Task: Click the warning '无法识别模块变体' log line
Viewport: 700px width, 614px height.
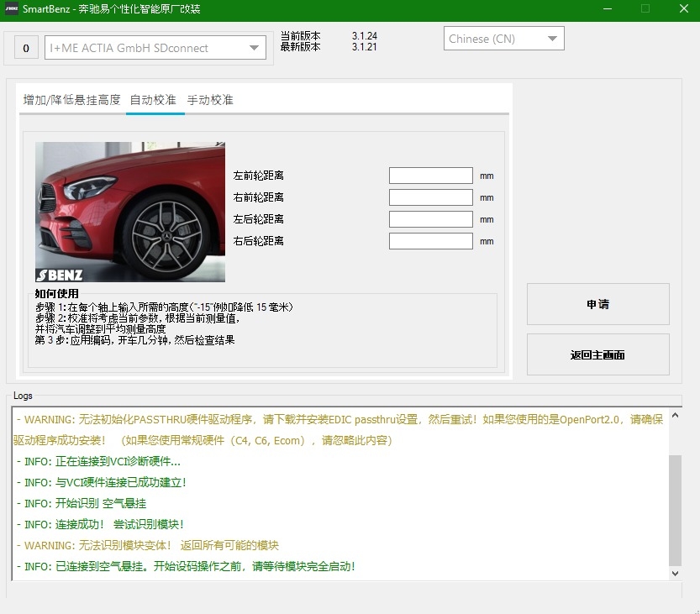Action: 148,545
